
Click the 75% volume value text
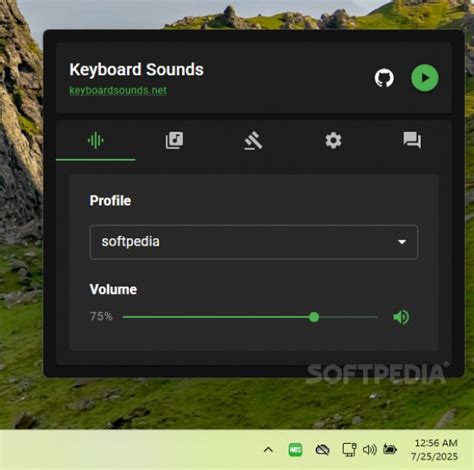coord(101,316)
